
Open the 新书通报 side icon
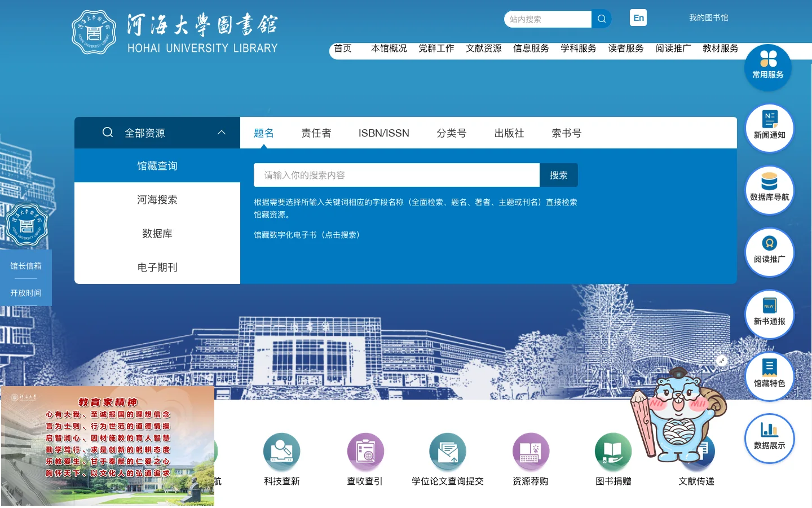770,314
